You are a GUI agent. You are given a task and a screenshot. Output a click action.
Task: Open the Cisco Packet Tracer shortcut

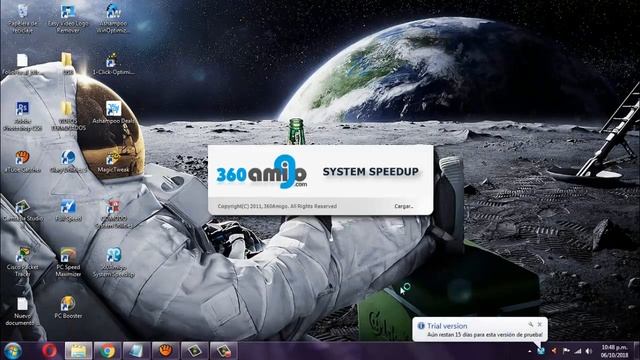[x=23, y=262]
